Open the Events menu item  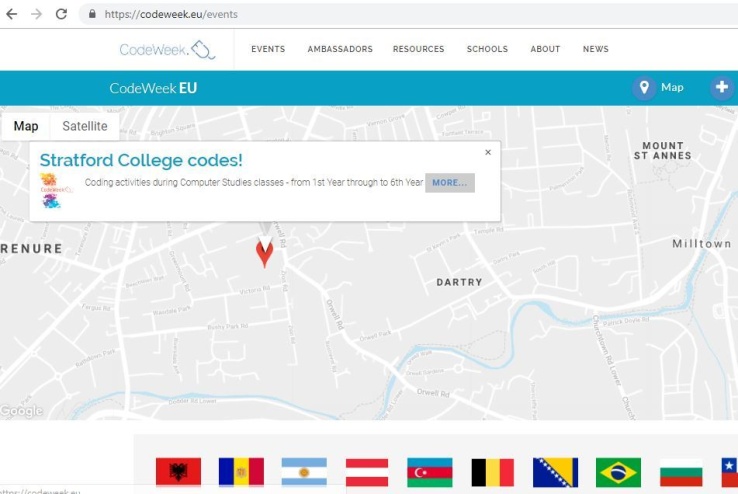[x=268, y=49]
